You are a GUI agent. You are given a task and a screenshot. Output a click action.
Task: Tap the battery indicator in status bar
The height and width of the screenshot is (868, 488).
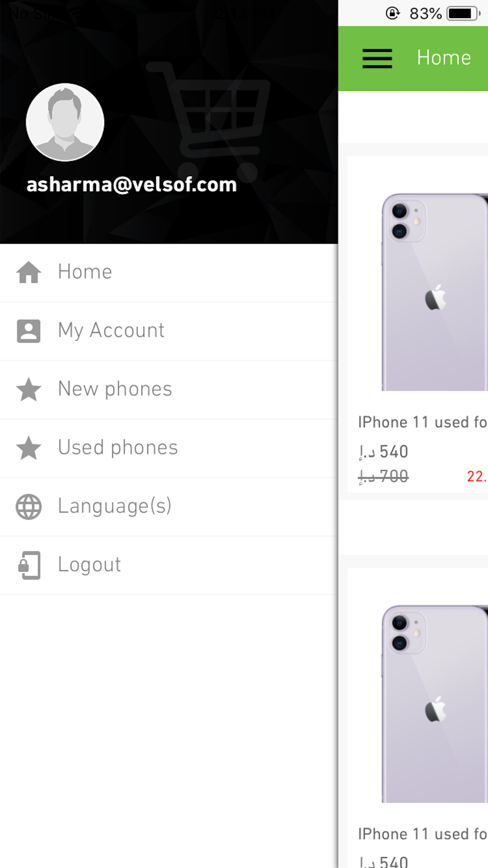tap(463, 13)
